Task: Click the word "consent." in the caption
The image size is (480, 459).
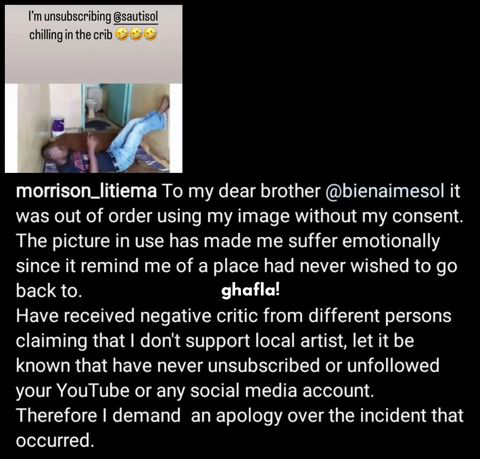Action: point(427,216)
